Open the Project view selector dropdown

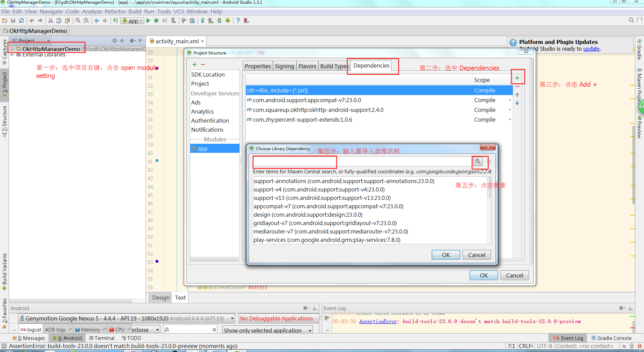pyautogui.click(x=31, y=41)
